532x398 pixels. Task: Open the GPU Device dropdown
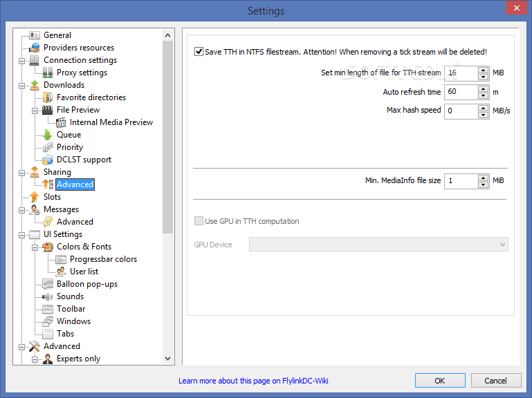(378, 245)
